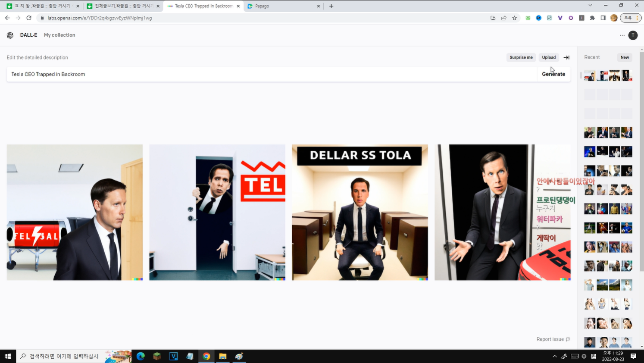Expand the hidden system tray icons
Screen dimensions: 644x363
(x=554, y=356)
